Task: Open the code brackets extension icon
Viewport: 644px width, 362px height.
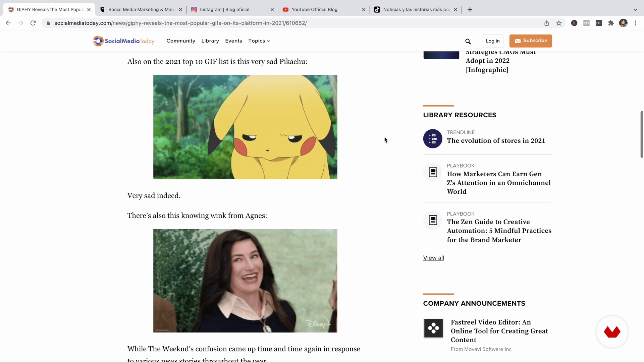Action: pyautogui.click(x=586, y=23)
